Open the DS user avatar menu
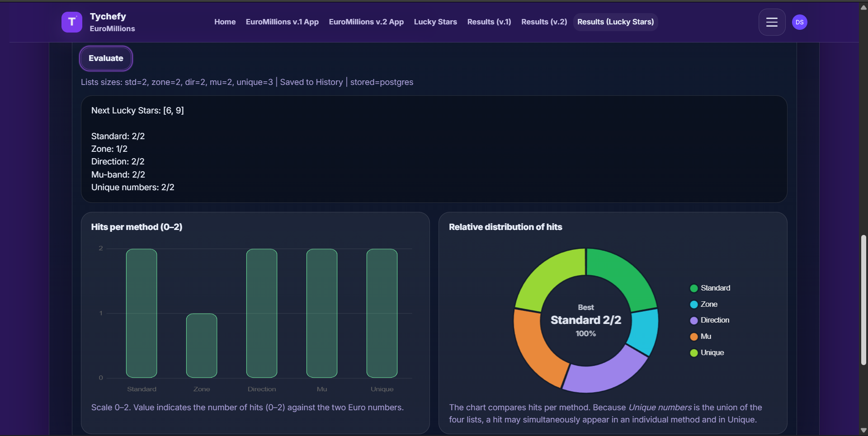The image size is (868, 436). (x=799, y=22)
